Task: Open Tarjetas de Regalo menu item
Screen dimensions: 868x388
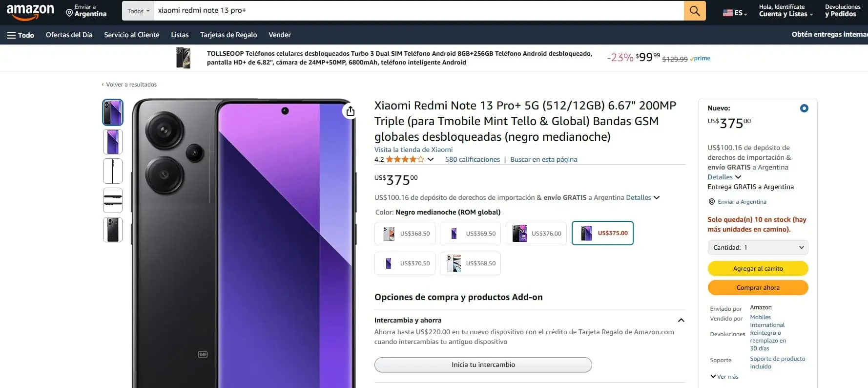Action: 228,35
